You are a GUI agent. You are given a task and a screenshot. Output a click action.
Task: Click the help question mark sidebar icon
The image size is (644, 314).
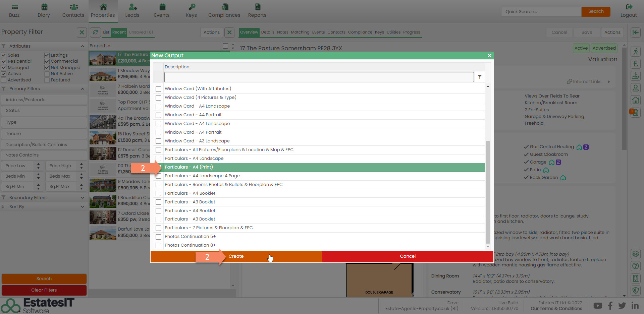coord(635,266)
